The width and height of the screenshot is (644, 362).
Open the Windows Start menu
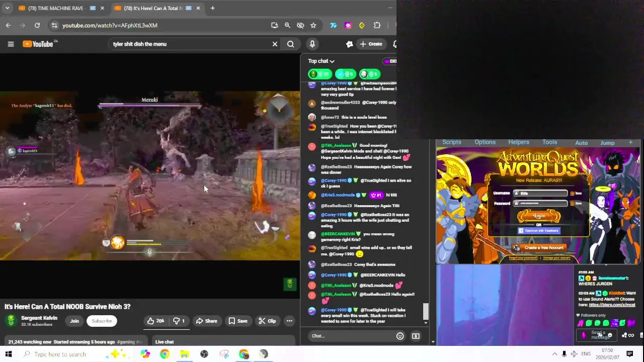coord(8,354)
